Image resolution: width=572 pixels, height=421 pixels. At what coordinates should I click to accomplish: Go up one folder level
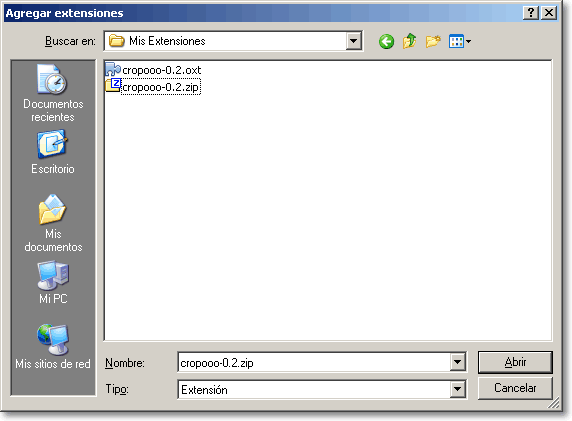409,41
